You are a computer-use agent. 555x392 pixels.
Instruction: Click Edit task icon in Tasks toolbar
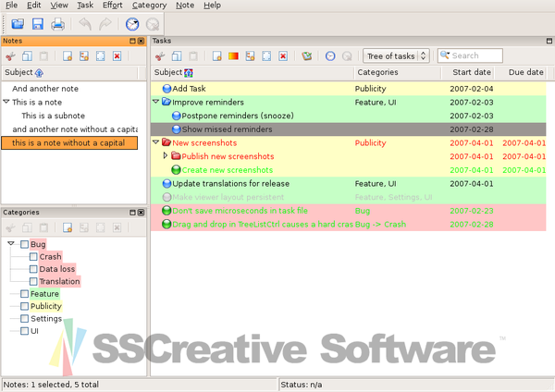coord(266,55)
